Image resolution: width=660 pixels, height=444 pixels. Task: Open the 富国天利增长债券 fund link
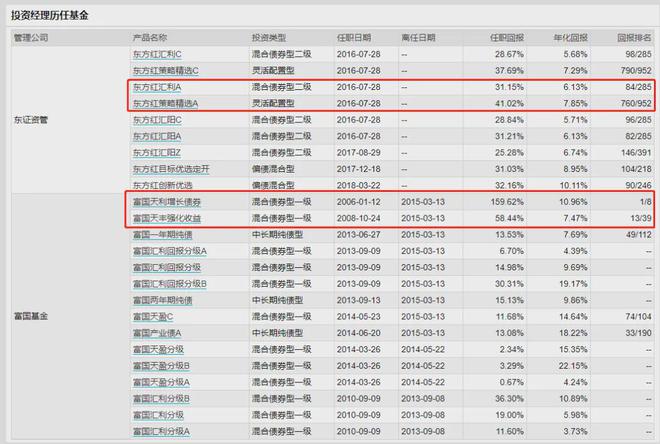point(167,202)
